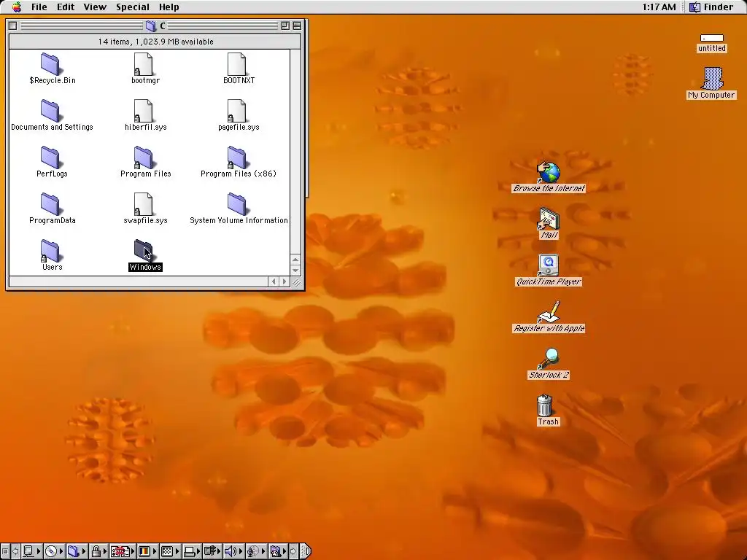747x560 pixels.
Task: Open the Apple menu
Action: [17, 7]
